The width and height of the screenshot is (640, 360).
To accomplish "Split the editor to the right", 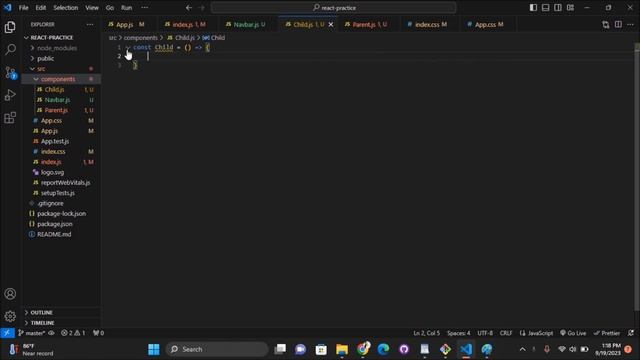I will click(x=618, y=24).
